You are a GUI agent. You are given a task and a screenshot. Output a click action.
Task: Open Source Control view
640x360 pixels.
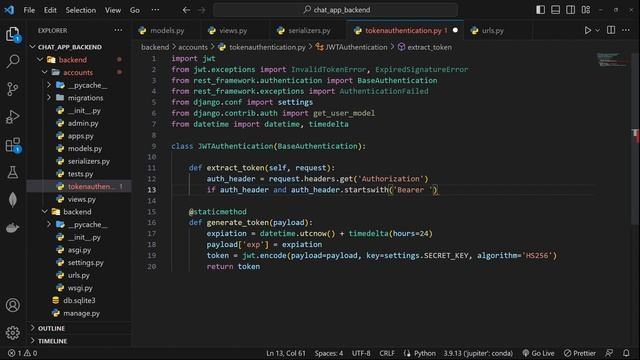(x=13, y=89)
